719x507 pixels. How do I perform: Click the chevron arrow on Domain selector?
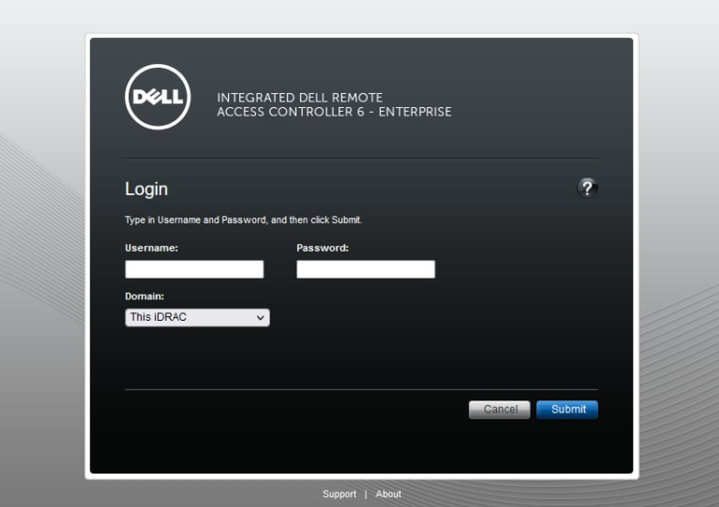point(261,317)
